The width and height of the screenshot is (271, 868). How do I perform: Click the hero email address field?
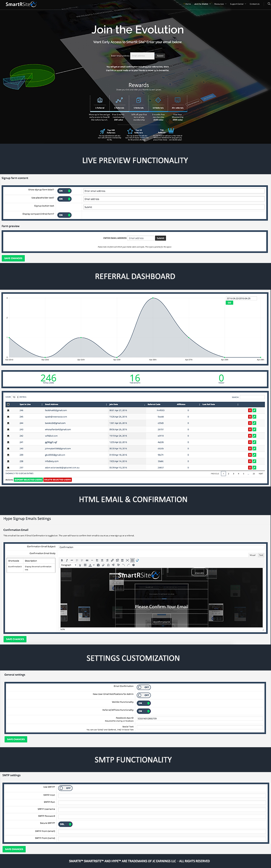(142, 56)
